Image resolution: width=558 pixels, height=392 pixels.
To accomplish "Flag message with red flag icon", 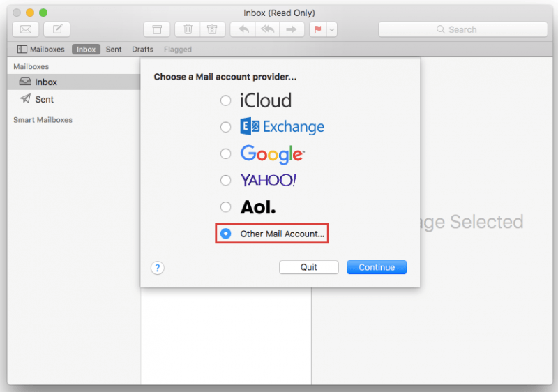I will (317, 29).
